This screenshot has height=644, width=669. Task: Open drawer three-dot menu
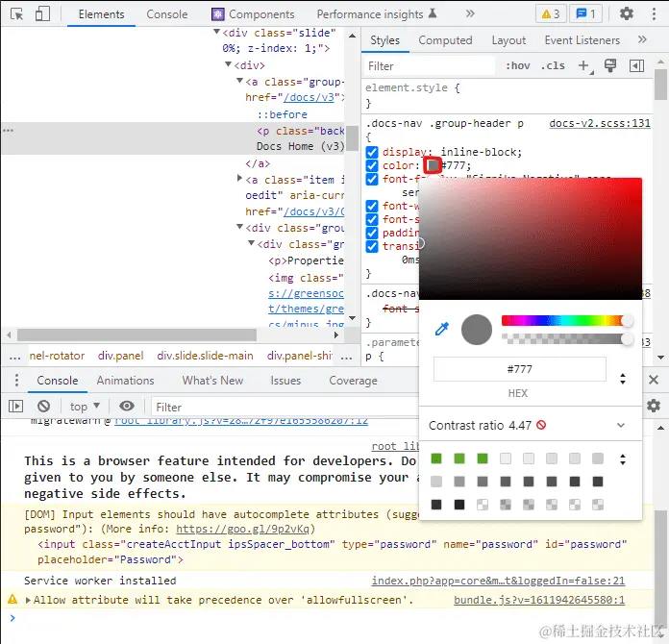pyautogui.click(x=16, y=380)
